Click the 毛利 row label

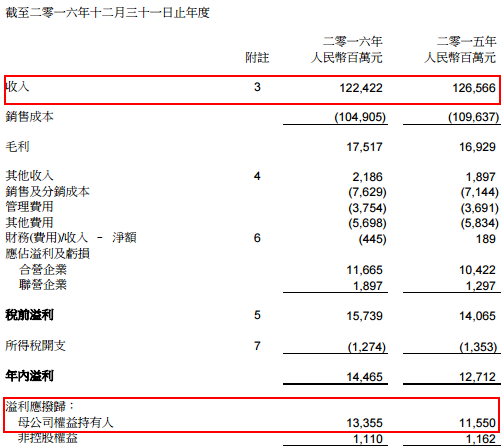tap(17, 146)
